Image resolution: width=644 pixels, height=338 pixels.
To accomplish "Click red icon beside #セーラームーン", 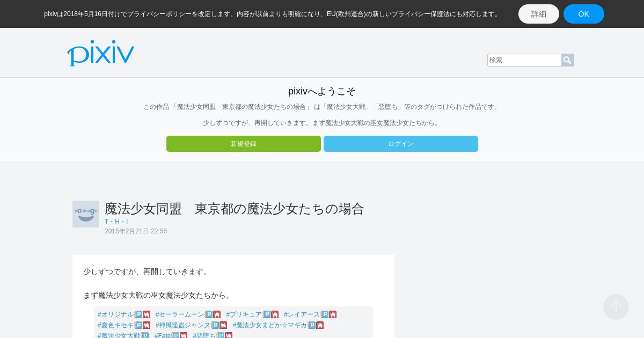I will tap(217, 314).
